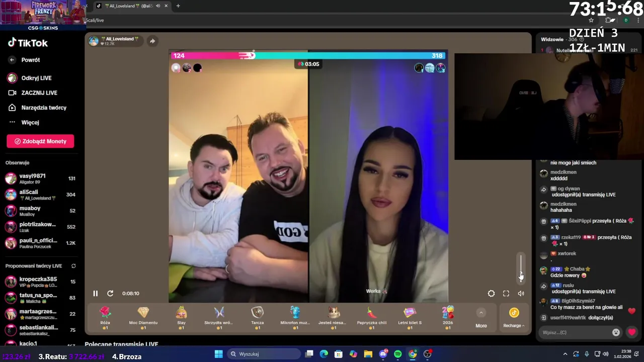Share the live stream via arrow icon
644x362 pixels.
(x=152, y=41)
